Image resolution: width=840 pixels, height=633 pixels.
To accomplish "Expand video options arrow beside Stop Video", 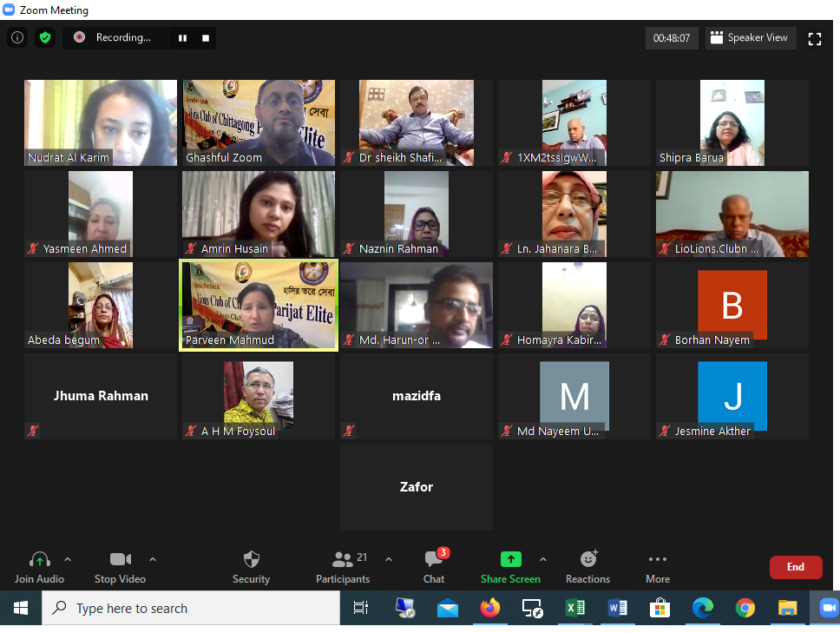I will point(153,559).
